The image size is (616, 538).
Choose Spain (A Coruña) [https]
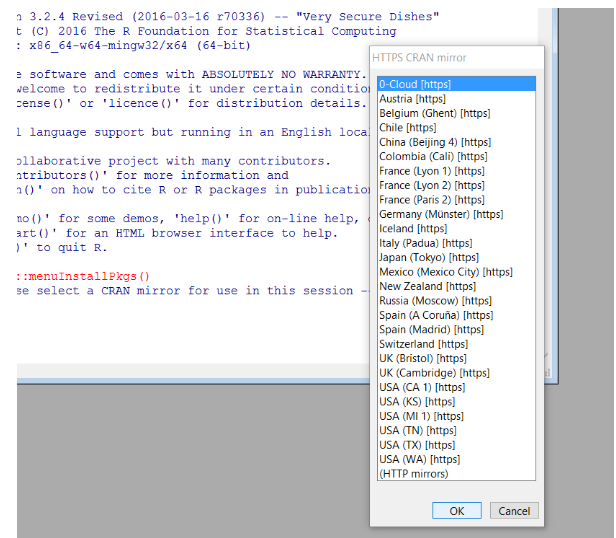tap(456, 315)
